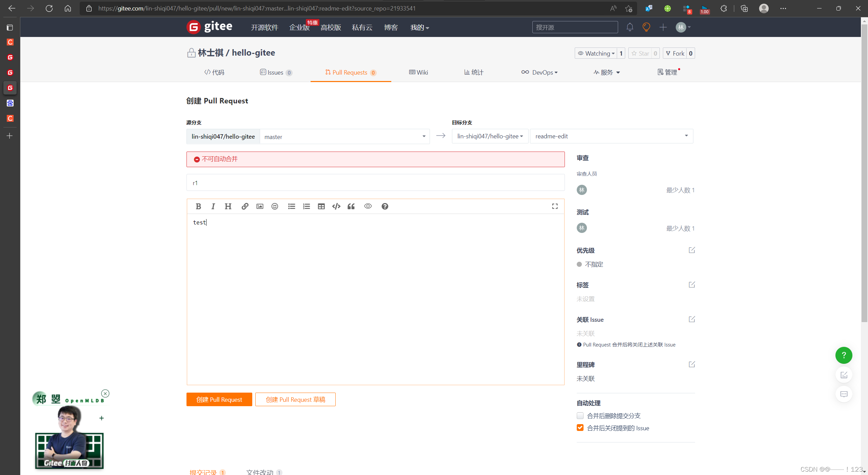Switch to the Issues tab
This screenshot has width=868, height=475.
point(276,72)
